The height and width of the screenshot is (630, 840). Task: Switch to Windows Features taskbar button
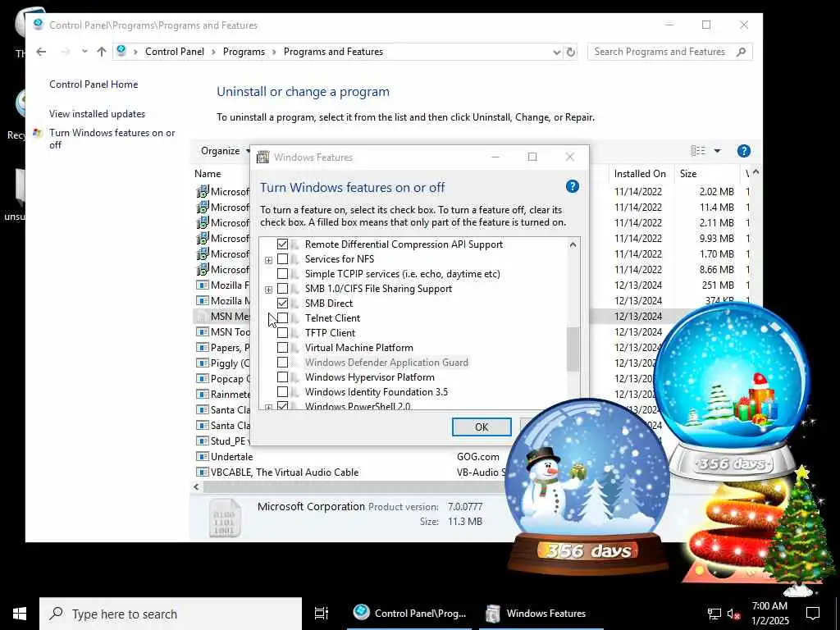(541, 614)
